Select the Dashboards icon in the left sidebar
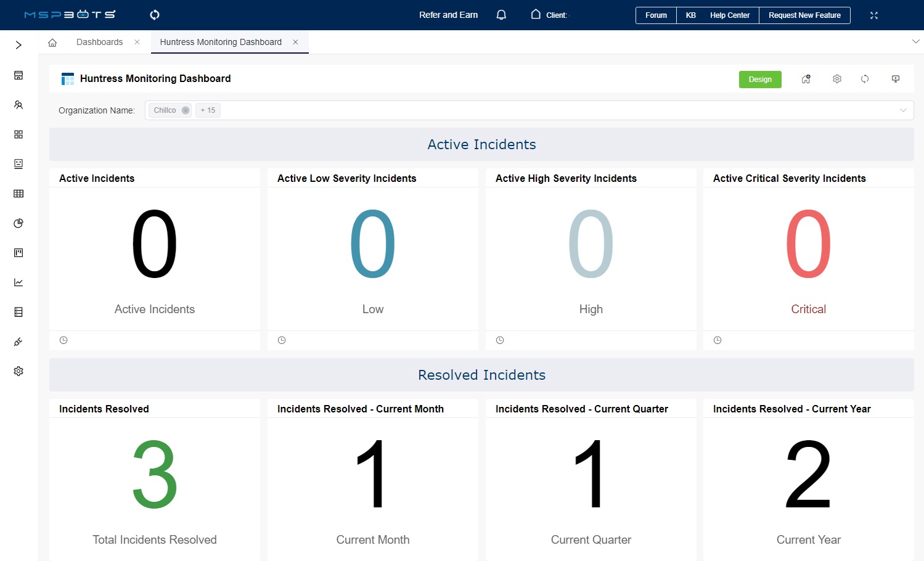 (x=18, y=75)
